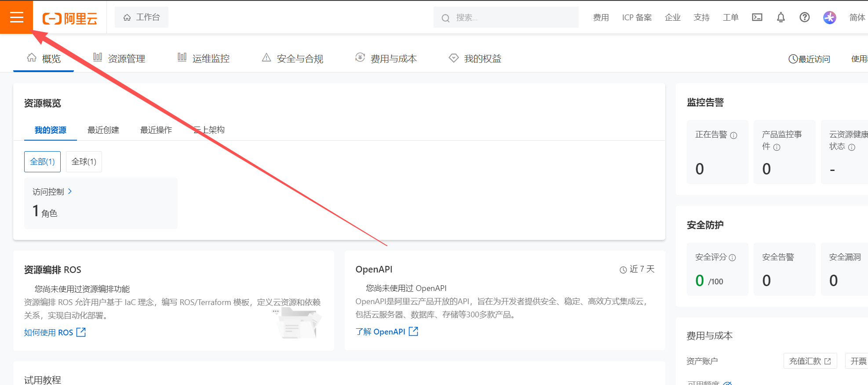Select the 运维监控 tab
Viewport: 868px width, 385px height.
pos(204,58)
